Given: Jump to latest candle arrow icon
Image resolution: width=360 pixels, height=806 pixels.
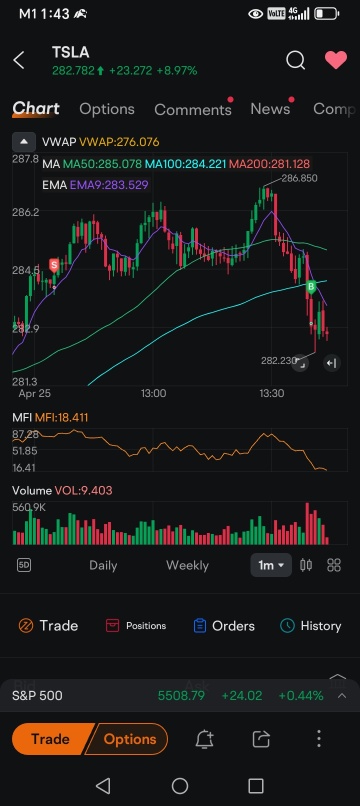Looking at the screenshot, I should coord(332,363).
